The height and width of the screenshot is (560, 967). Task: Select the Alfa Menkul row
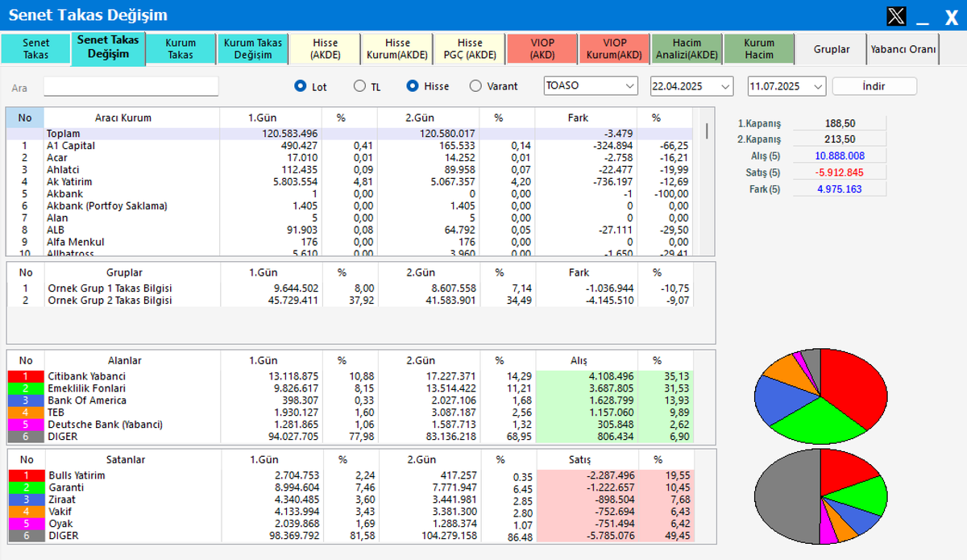(x=349, y=243)
